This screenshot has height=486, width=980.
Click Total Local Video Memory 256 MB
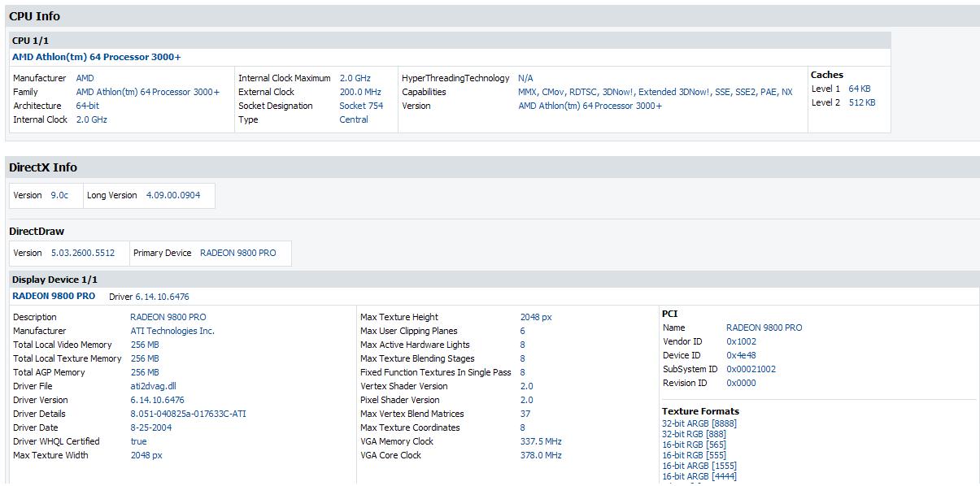point(145,345)
